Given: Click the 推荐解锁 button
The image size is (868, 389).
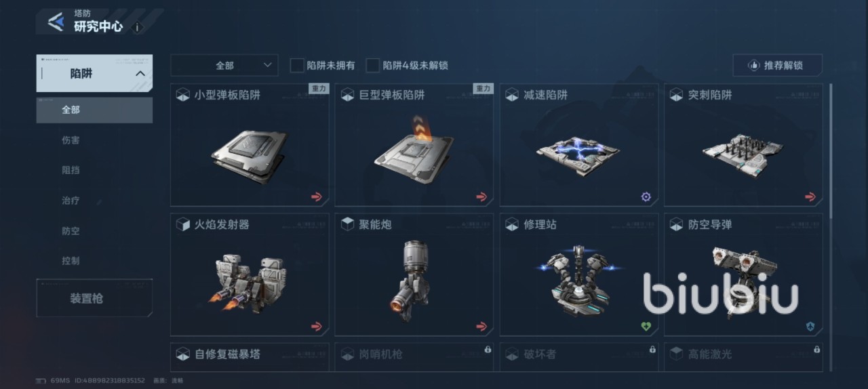Looking at the screenshot, I should tap(777, 66).
